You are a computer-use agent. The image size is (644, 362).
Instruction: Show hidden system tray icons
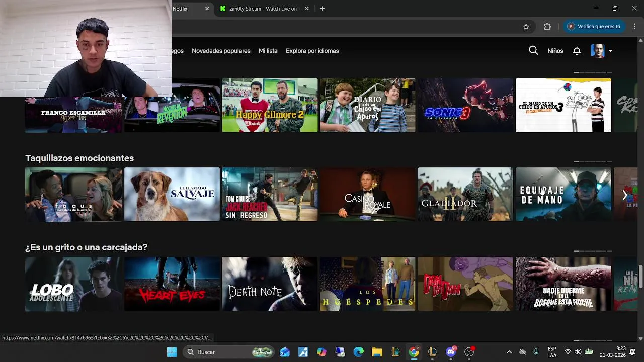(509, 352)
